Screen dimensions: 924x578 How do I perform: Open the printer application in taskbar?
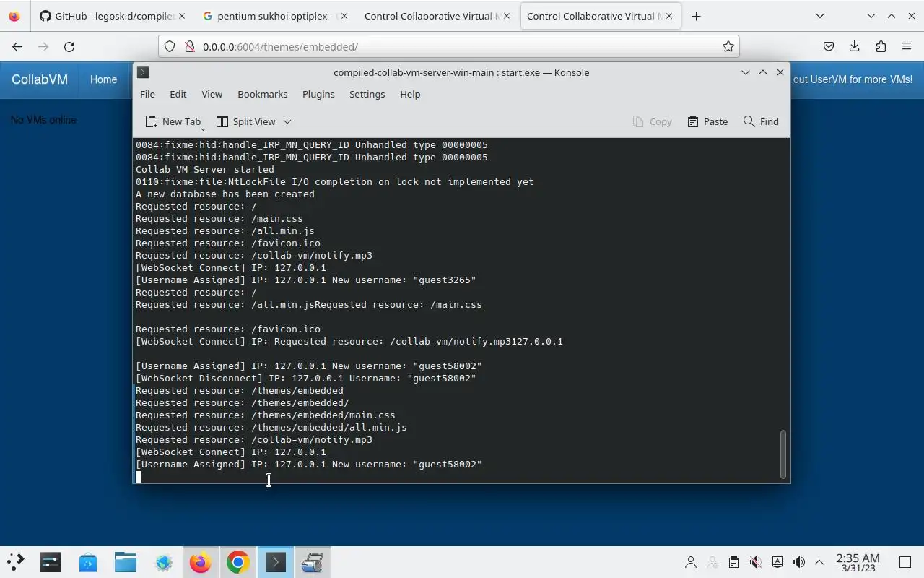[x=313, y=562]
